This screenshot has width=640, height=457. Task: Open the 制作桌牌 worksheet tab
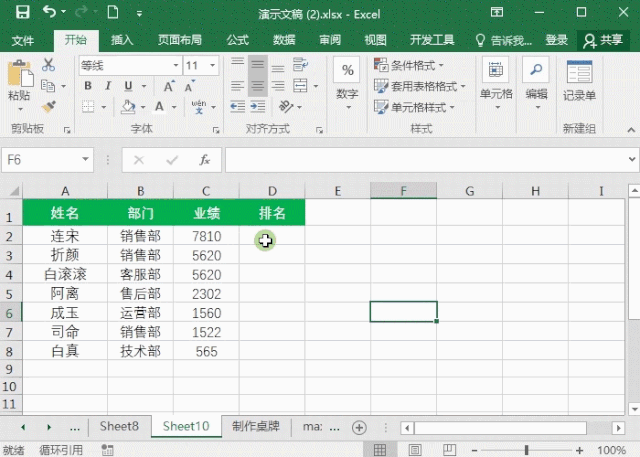pyautogui.click(x=256, y=426)
